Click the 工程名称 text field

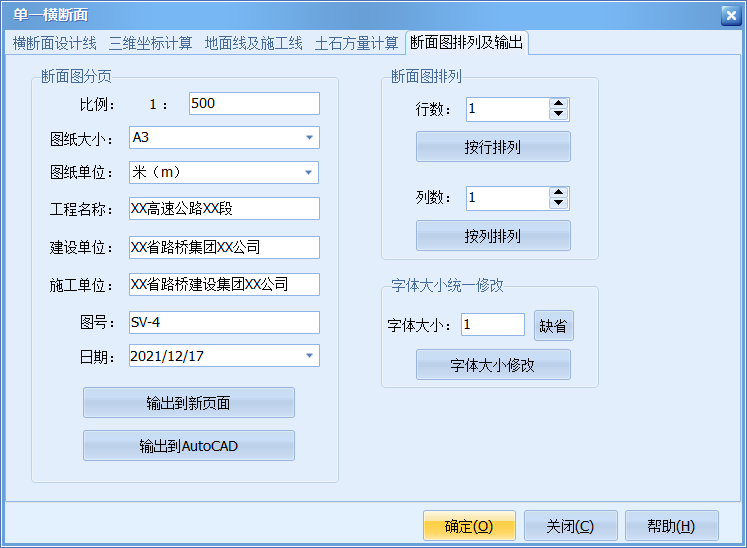pyautogui.click(x=224, y=208)
